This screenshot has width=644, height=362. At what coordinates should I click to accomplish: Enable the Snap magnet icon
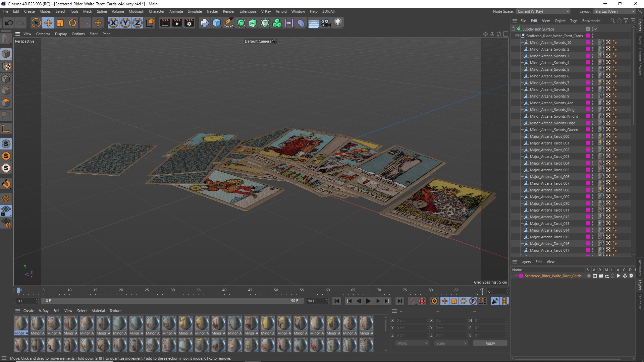coord(6,184)
